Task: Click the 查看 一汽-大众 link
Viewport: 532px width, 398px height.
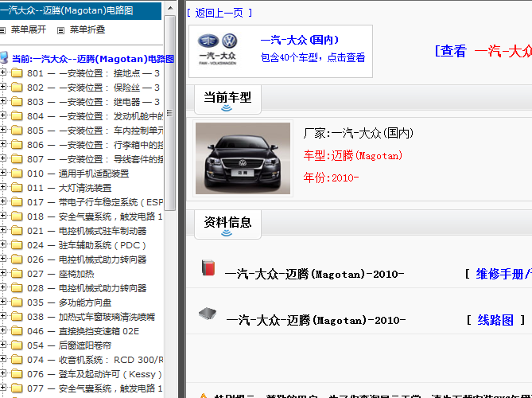Action: [x=483, y=51]
